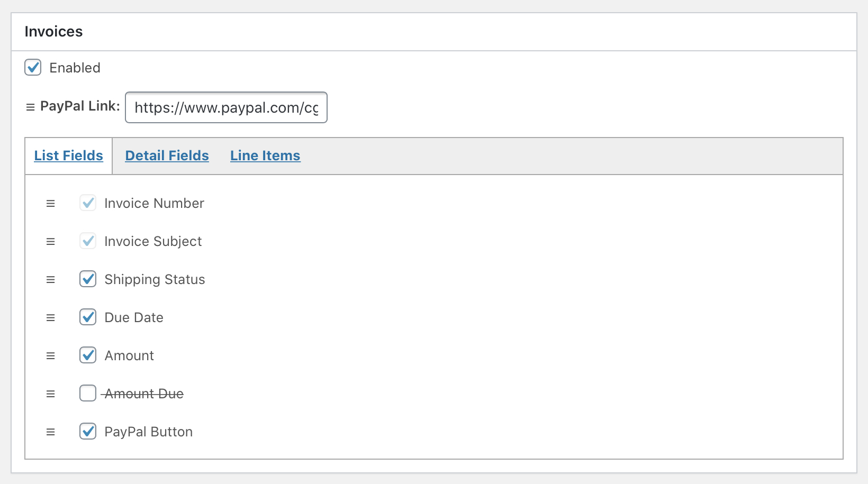Open the Line Items tab
Viewport: 868px width, 484px height.
(265, 156)
